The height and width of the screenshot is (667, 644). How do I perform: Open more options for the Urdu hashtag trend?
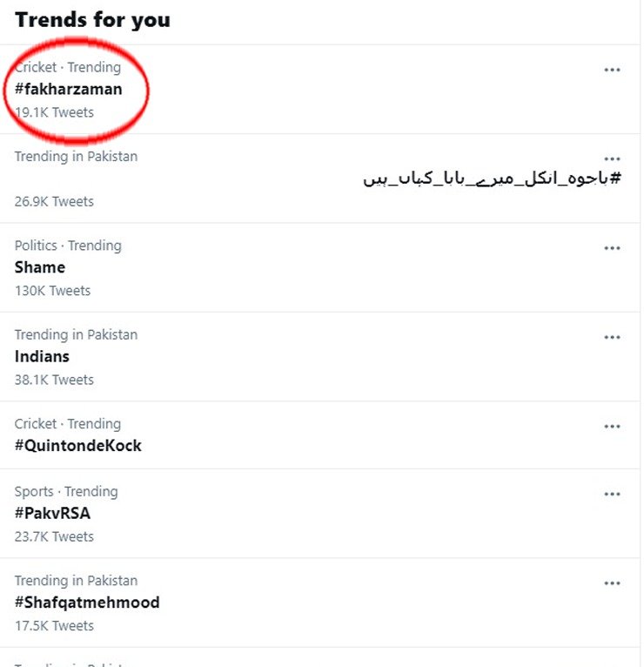(612, 159)
